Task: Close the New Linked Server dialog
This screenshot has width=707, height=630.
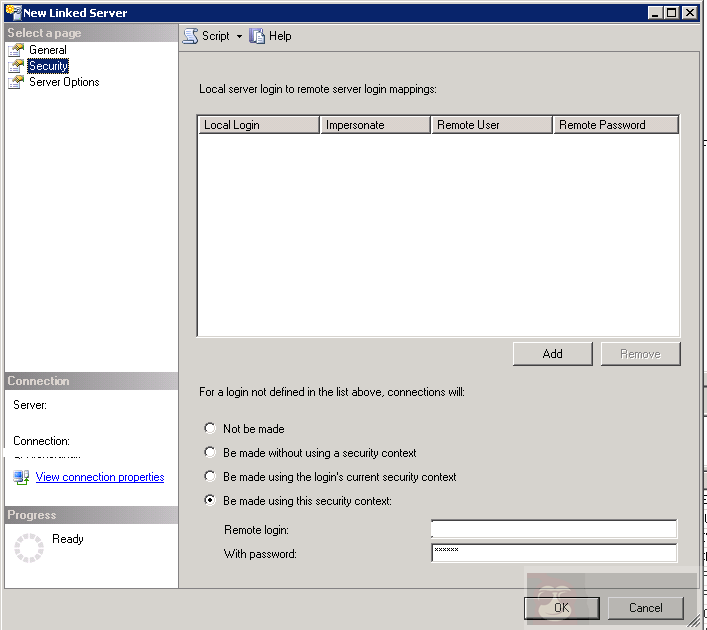Action: click(690, 13)
